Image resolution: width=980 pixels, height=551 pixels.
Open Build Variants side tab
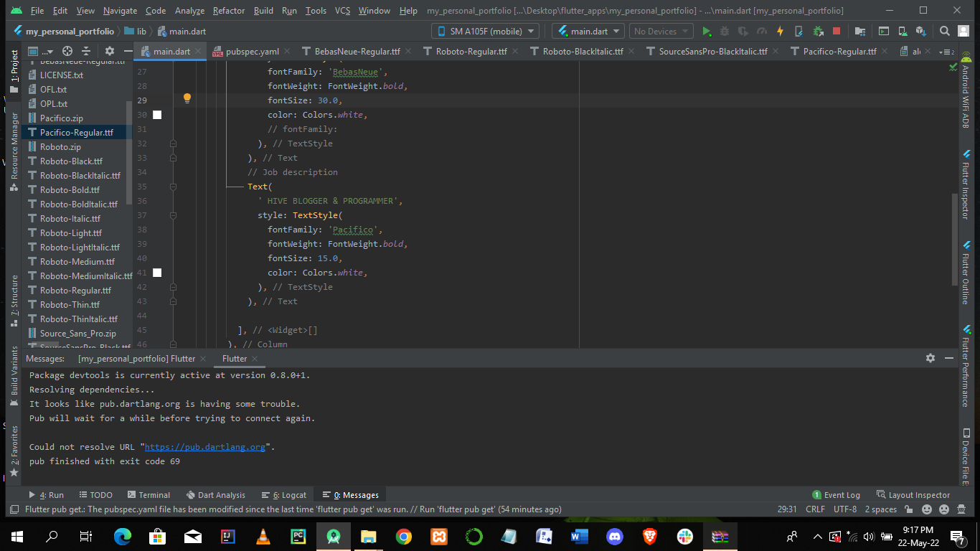click(x=14, y=377)
